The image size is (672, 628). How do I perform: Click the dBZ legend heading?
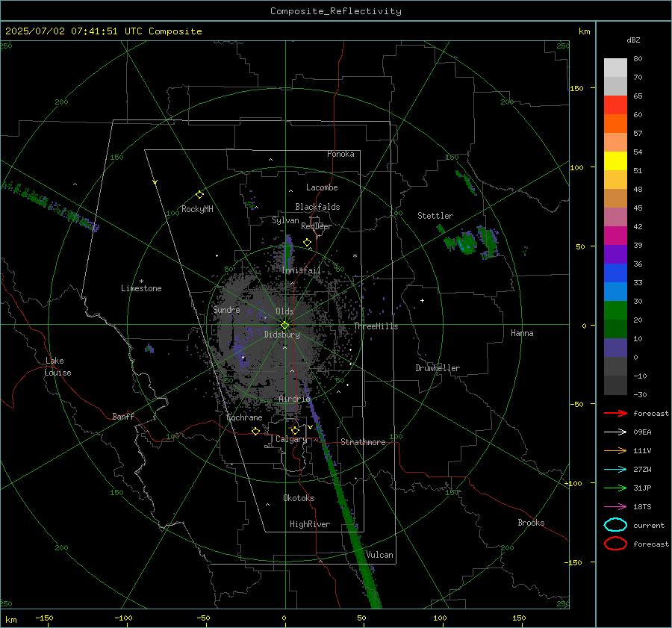pos(633,40)
